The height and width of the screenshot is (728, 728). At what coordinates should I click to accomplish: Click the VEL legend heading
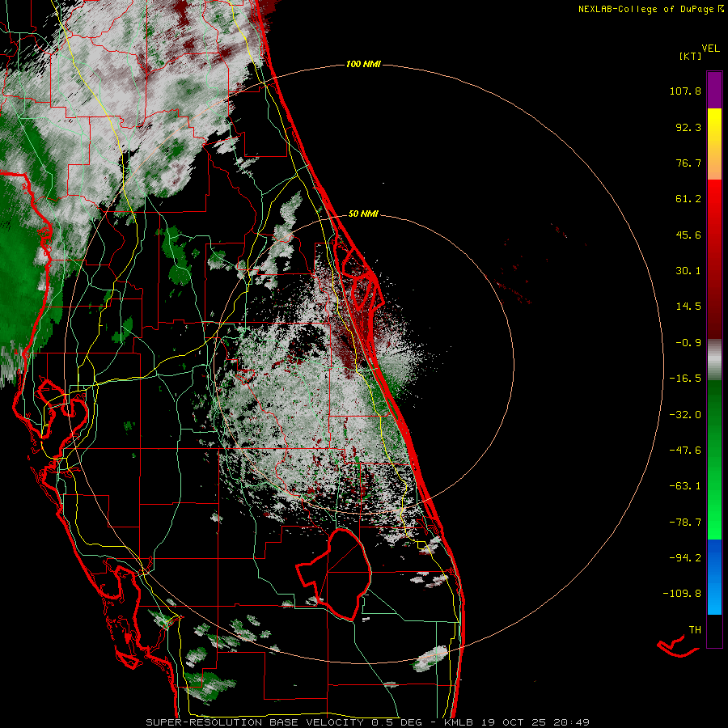point(711,49)
